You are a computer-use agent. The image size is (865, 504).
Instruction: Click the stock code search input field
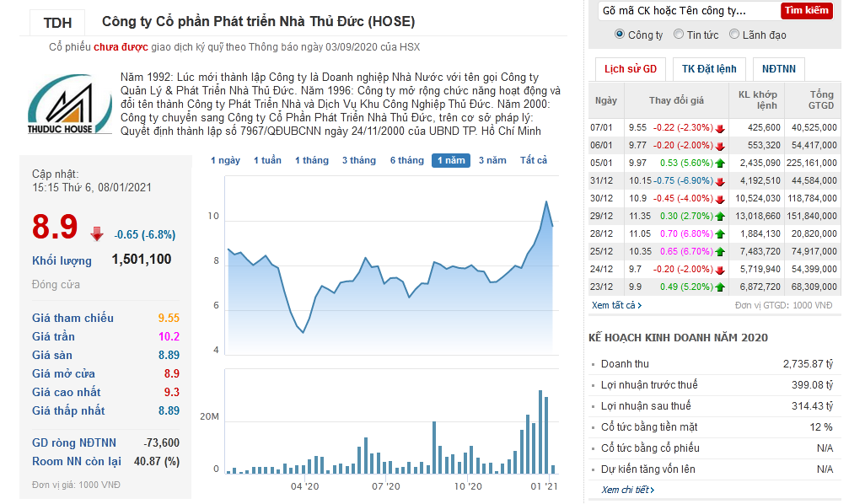click(689, 10)
